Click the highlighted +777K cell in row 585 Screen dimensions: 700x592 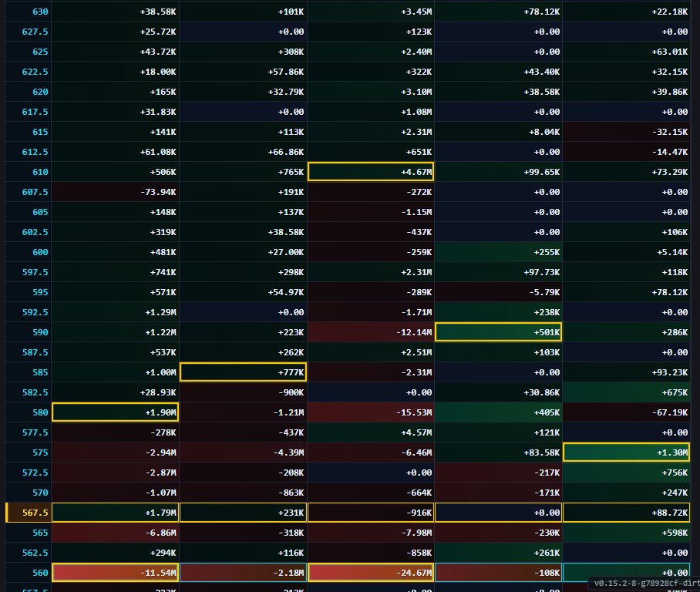click(x=243, y=372)
